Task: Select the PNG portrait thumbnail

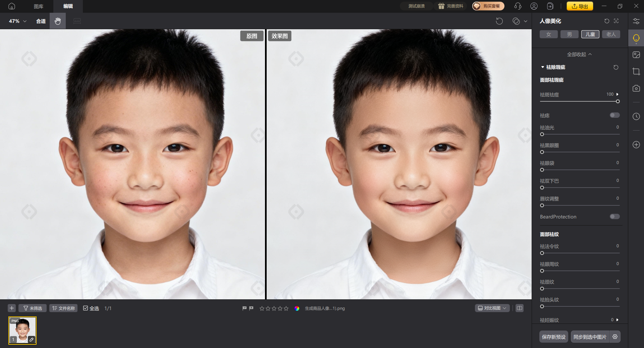Action: [22, 331]
